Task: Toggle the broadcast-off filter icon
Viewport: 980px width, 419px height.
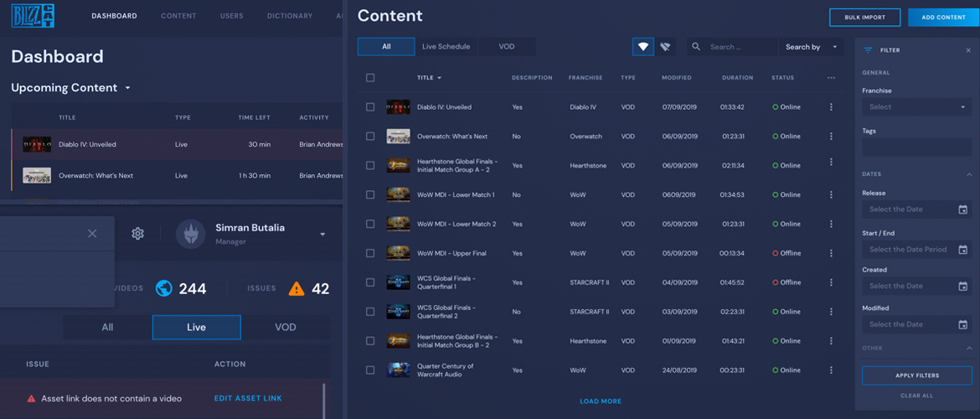Action: (x=665, y=47)
